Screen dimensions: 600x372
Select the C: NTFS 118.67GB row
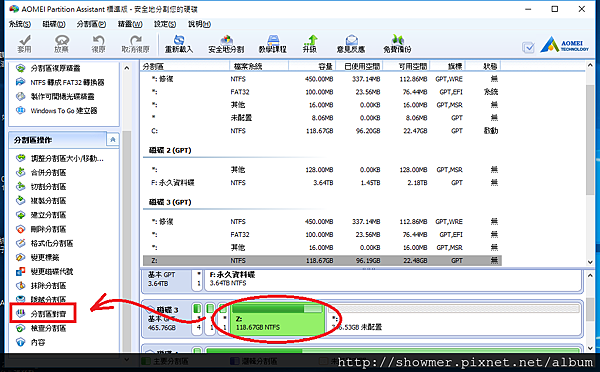[x=322, y=131]
